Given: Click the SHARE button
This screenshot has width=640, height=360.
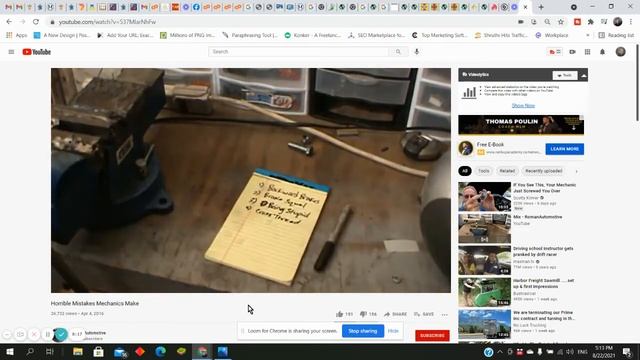Looking at the screenshot, I should click(x=395, y=314).
